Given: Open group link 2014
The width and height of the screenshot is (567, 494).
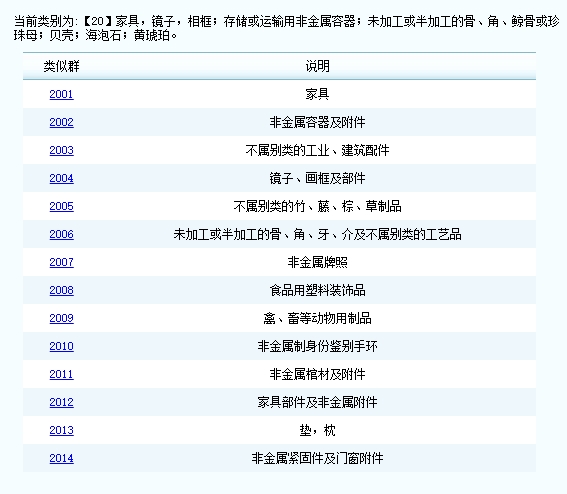Looking at the screenshot, I should pos(61,459).
